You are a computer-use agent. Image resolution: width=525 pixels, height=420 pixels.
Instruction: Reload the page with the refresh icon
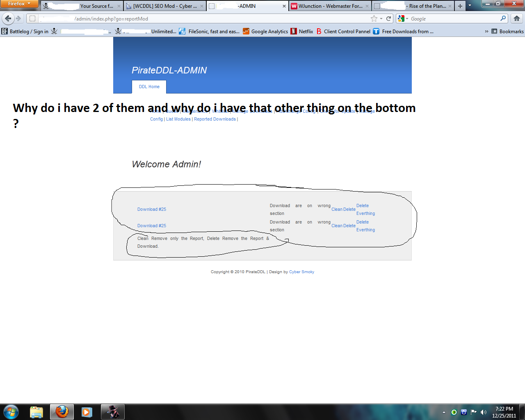[388, 18]
